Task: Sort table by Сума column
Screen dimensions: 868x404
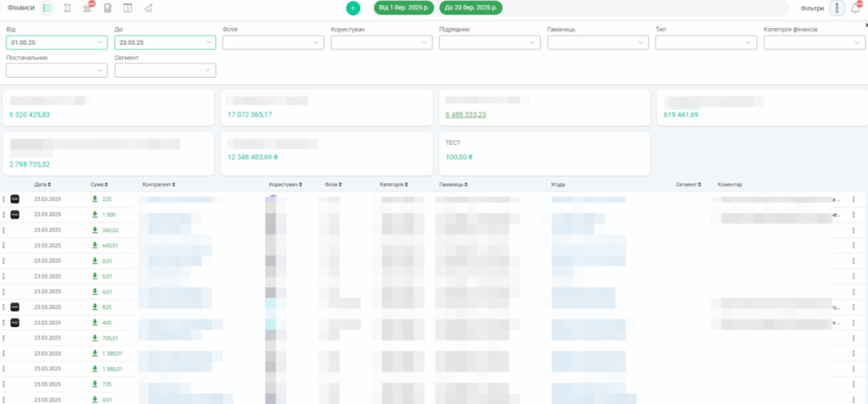Action: point(99,184)
